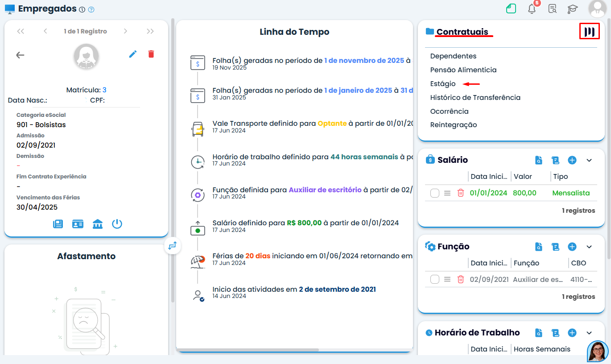The height and width of the screenshot is (364, 611).
Task: Open Histórico de Transferência menu item
Action: (475, 98)
